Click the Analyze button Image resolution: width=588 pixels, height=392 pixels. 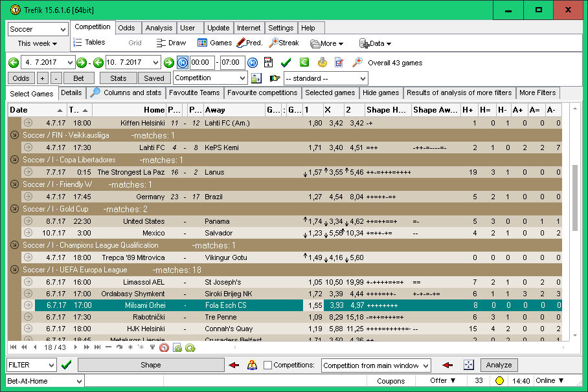(499, 365)
